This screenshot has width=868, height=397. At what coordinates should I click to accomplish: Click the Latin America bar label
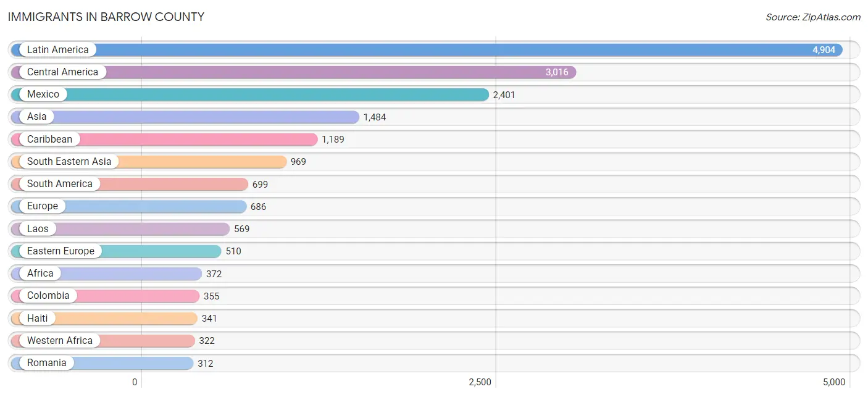pyautogui.click(x=57, y=49)
